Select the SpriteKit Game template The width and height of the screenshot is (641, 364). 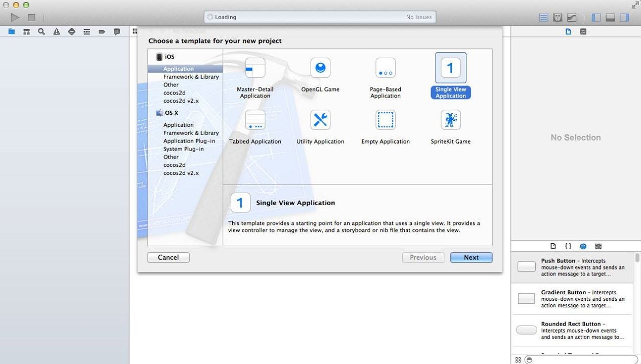click(x=450, y=126)
